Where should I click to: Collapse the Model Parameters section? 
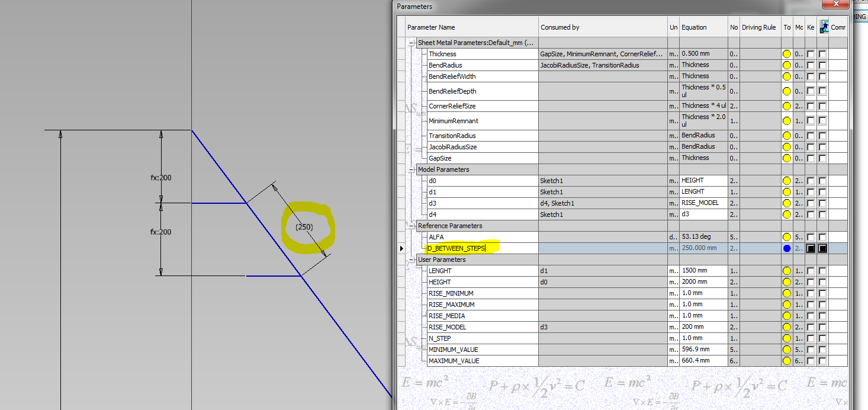coord(411,169)
